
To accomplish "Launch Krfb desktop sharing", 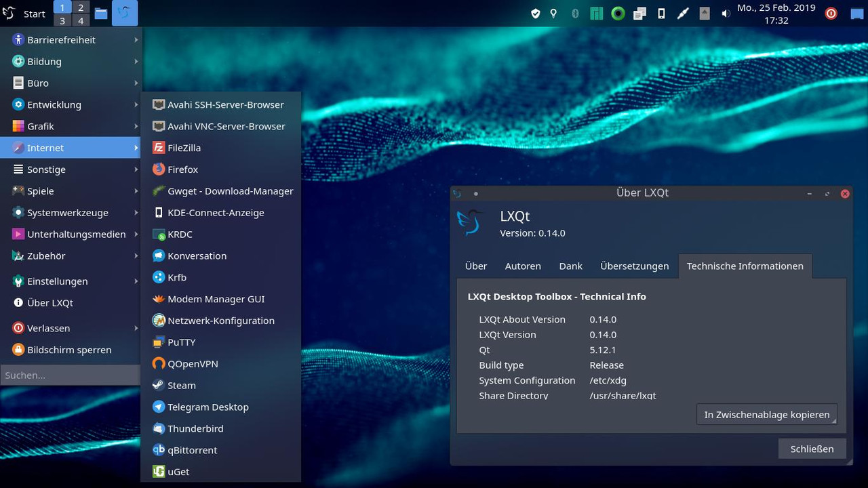I will pos(220,277).
